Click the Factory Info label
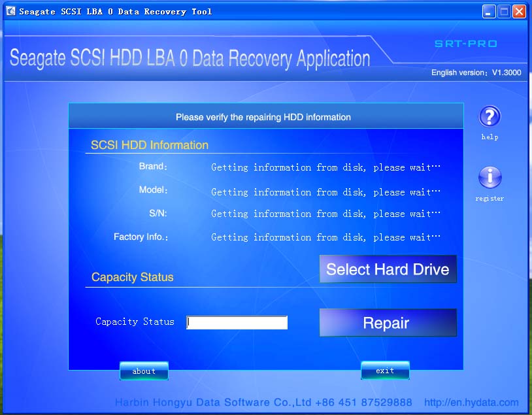Viewport: 532px width, 415px height. coord(141,237)
